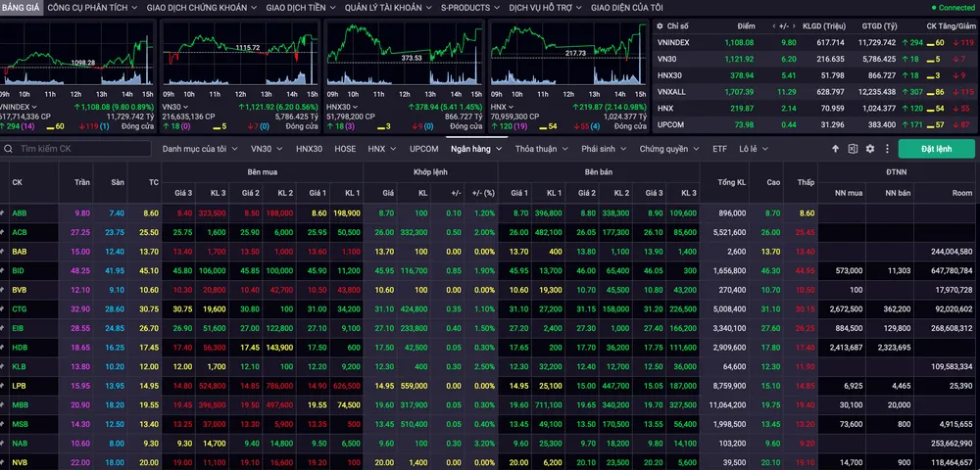Switch to the UPCOM tab
This screenshot has height=470, width=980.
coord(423,149)
